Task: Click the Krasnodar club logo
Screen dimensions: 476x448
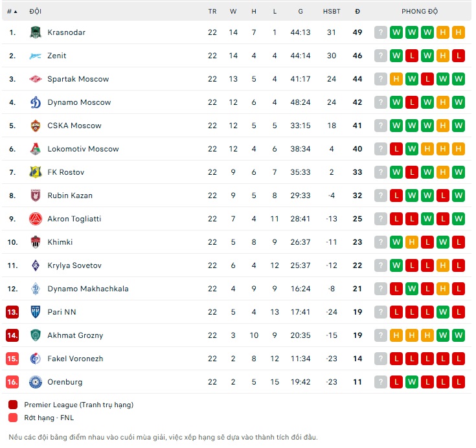Action: (x=36, y=32)
